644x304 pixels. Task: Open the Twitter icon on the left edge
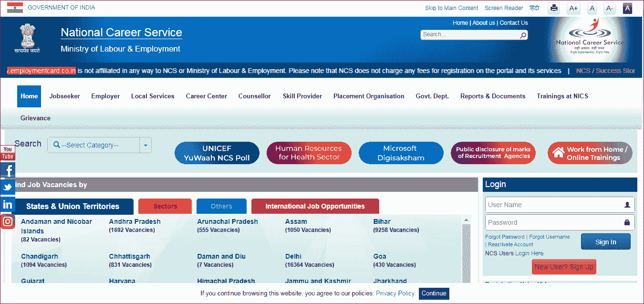tap(7, 187)
